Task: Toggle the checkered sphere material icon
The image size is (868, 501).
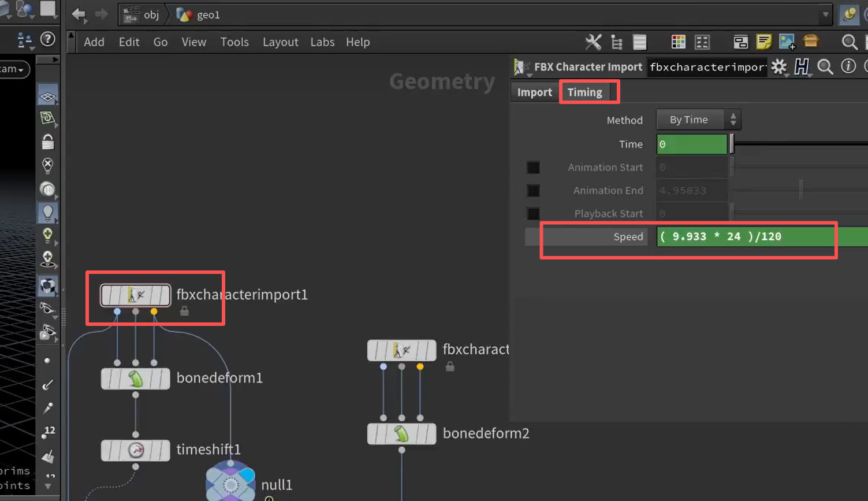Action: tap(48, 286)
